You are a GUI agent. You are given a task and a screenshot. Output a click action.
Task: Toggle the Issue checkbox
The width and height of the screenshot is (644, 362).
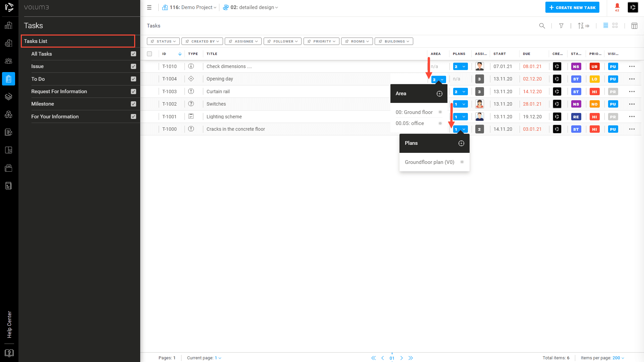(133, 66)
